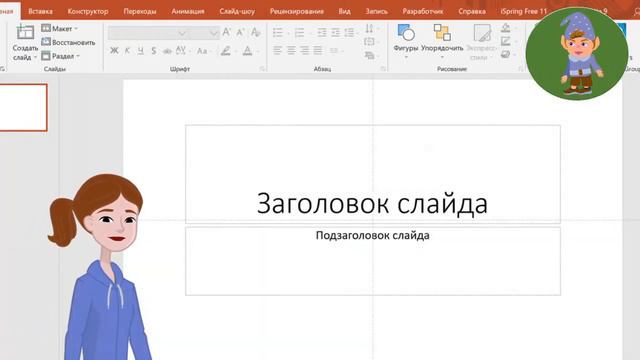The image size is (640, 360).
Task: Switch to the Конструктор tab
Action: point(88,11)
